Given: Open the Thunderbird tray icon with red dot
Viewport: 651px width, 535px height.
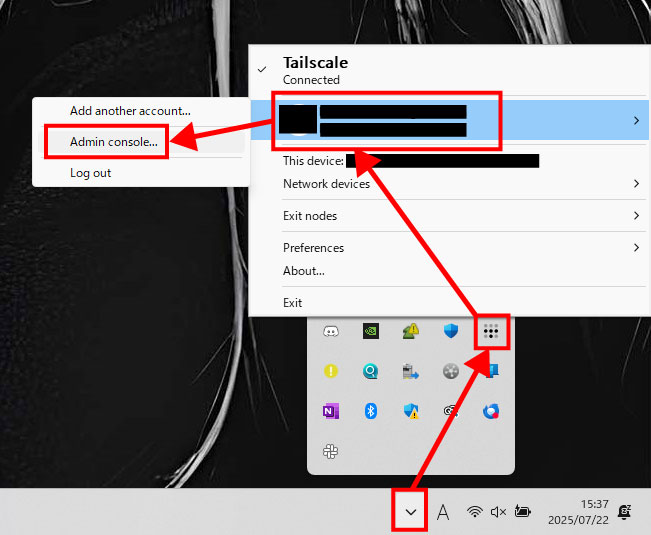Looking at the screenshot, I should click(x=491, y=411).
